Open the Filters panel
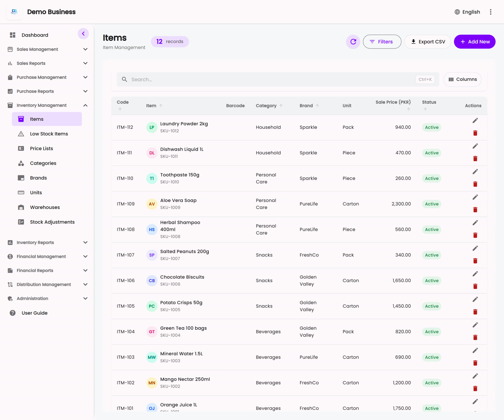 tap(382, 42)
